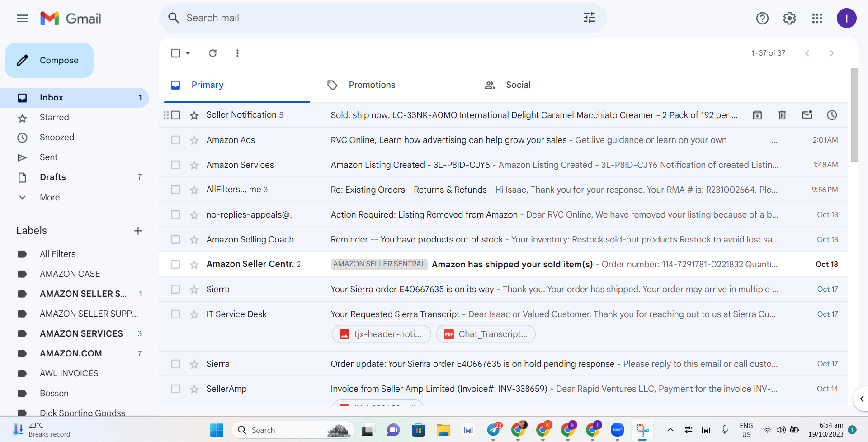Click the inbox vertical scrollbar

click(x=854, y=114)
